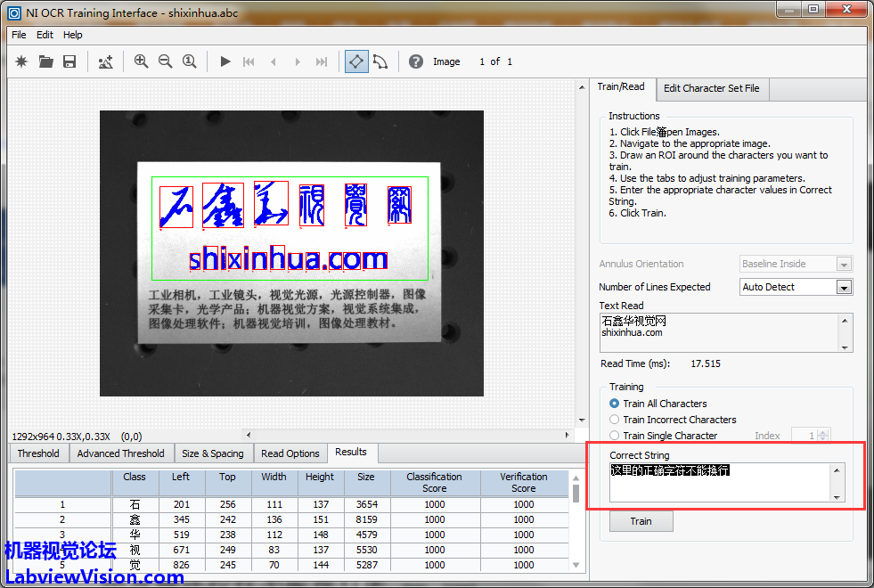This screenshot has height=588, width=874.
Task: Open file using the folder icon
Action: 45,61
